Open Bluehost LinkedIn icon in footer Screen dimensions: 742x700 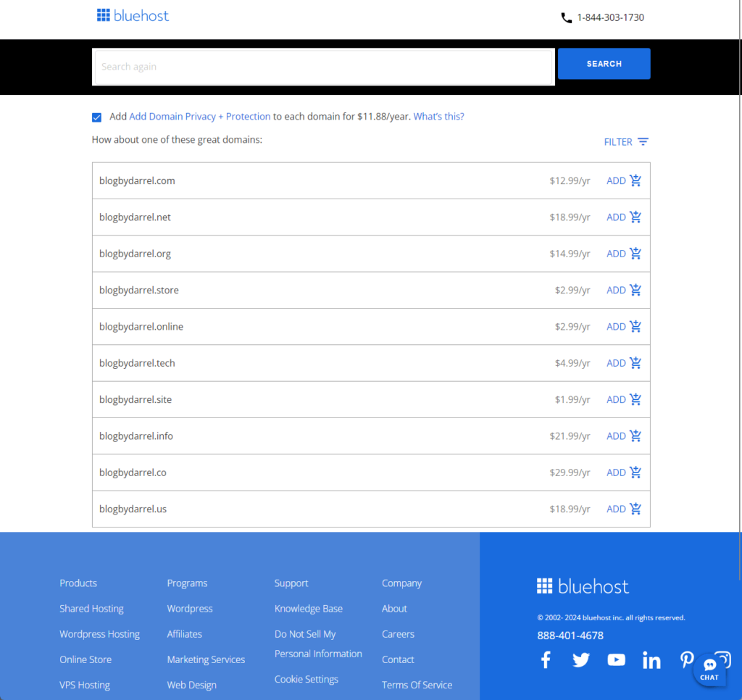coord(651,659)
